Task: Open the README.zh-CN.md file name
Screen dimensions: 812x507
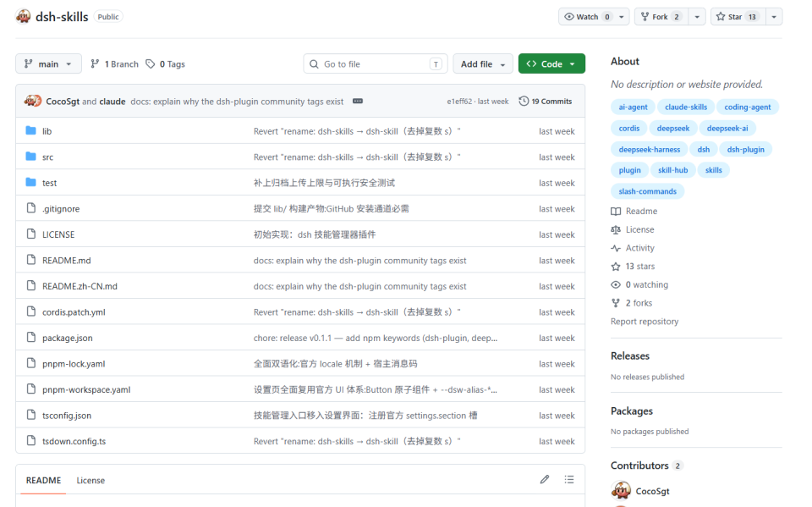Action: [80, 286]
